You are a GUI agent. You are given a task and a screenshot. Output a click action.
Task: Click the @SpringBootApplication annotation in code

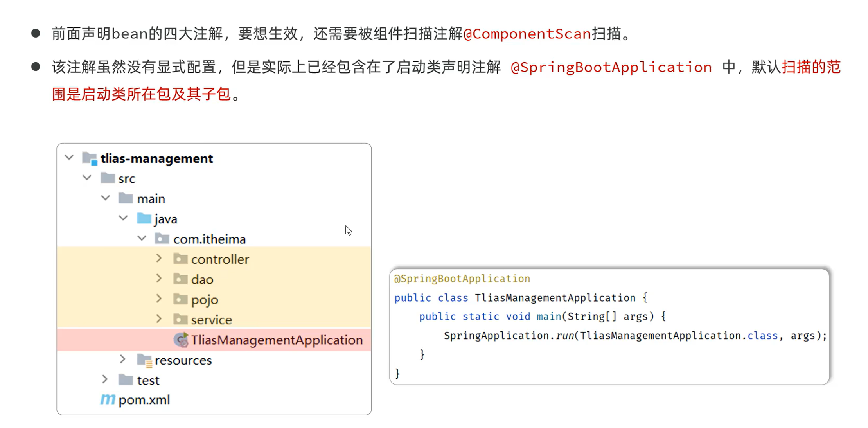[x=462, y=279]
